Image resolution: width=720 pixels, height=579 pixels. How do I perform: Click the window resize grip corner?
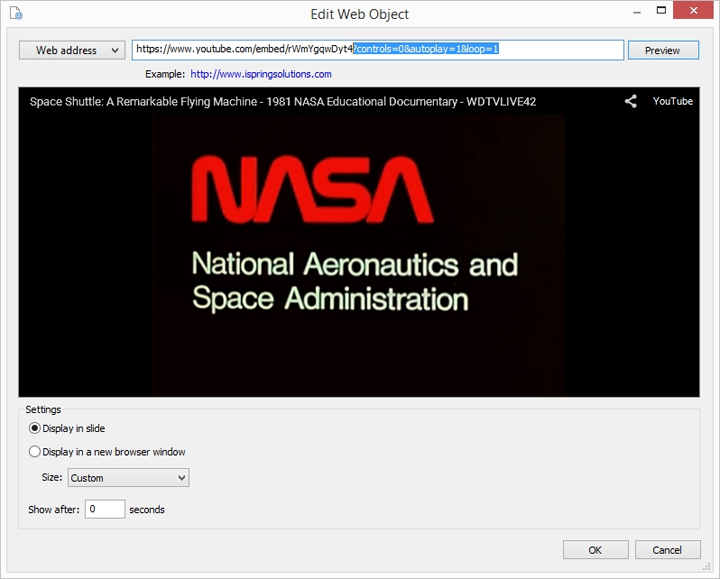(706, 568)
